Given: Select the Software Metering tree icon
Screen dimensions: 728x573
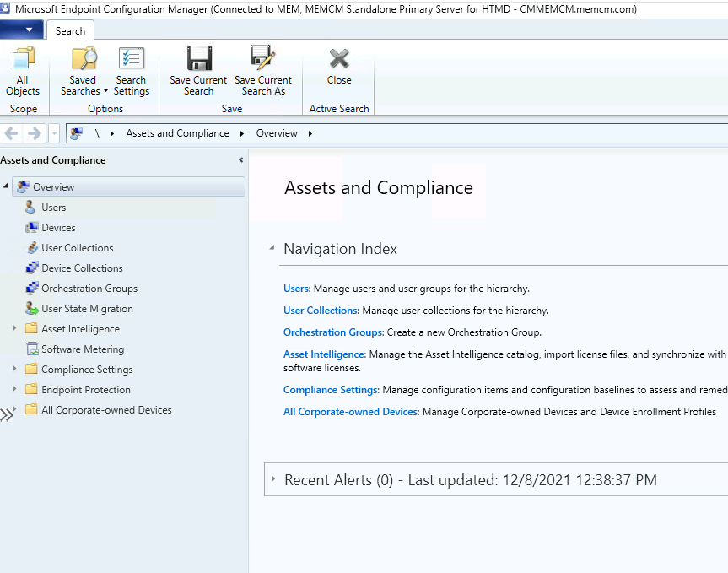Looking at the screenshot, I should [x=32, y=349].
